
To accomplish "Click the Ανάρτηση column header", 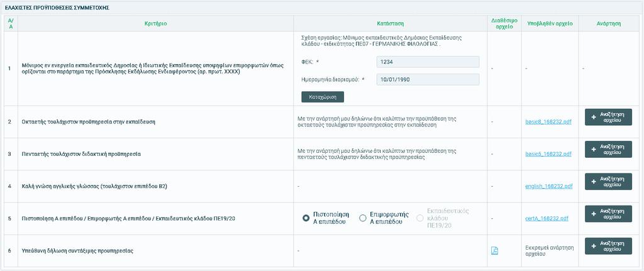I will [x=609, y=24].
